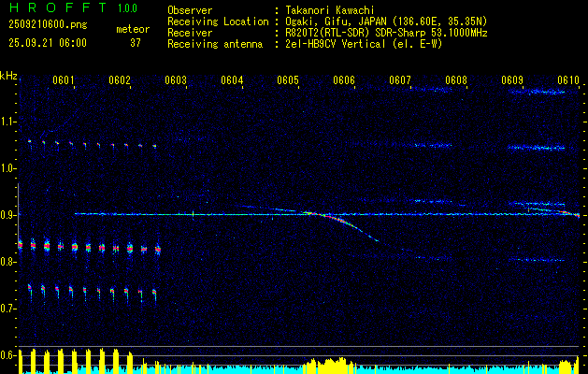The height and width of the screenshot is (374, 588).
Task: Click time marker 0603
Action: pos(176,79)
